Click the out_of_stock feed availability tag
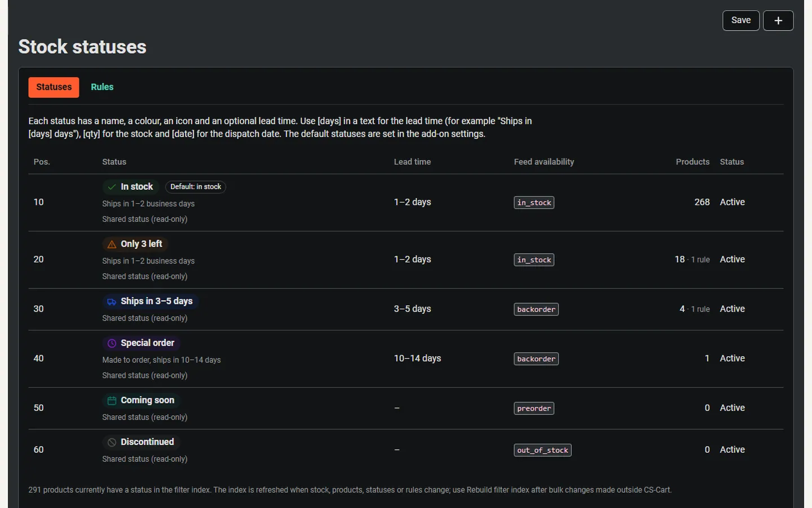Viewport: 812px width, 508px height. 542,450
